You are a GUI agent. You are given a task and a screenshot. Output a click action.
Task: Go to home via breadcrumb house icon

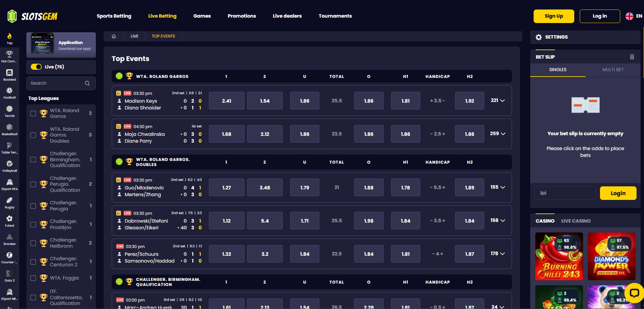(x=114, y=36)
